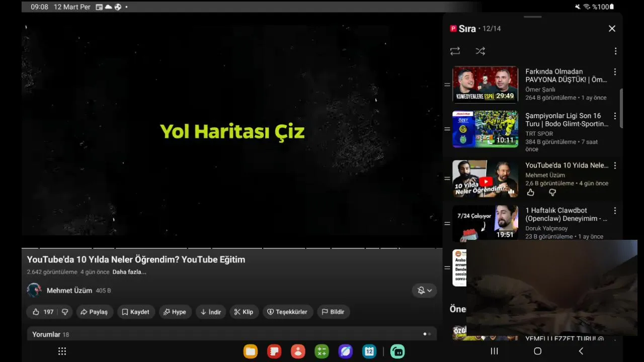Like the video with 197 likes
The image size is (644, 362).
point(42,312)
